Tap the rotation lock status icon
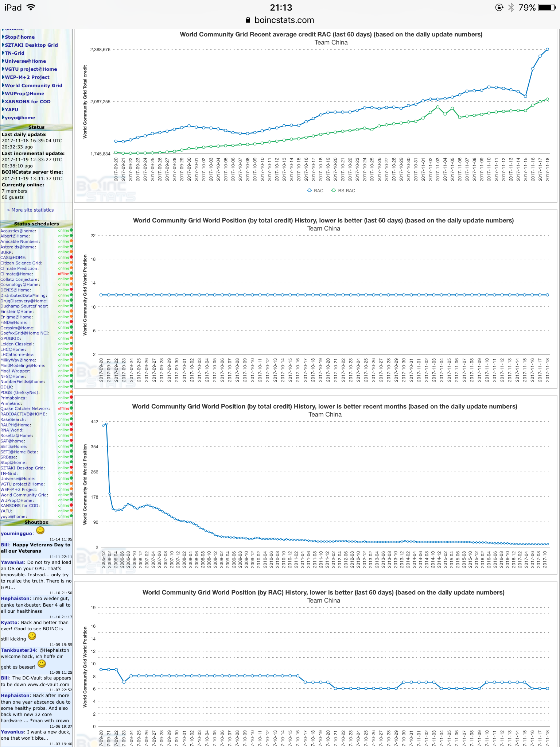 tap(499, 7)
